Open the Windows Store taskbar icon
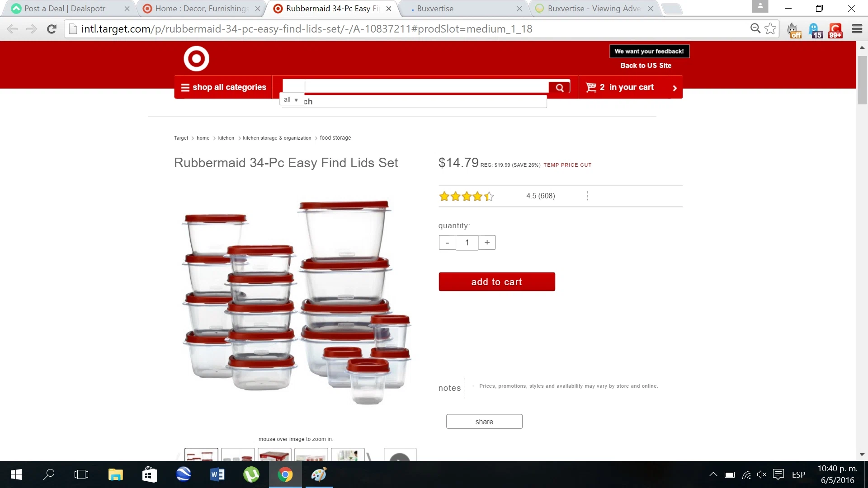The image size is (868, 488). click(x=149, y=474)
